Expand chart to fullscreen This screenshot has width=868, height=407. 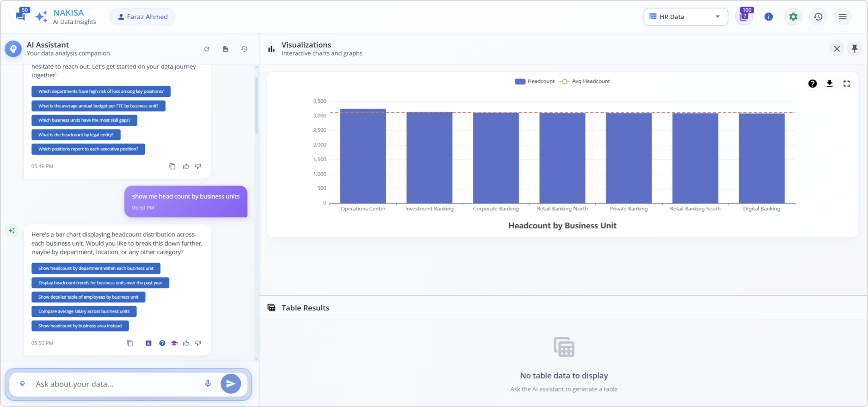pos(846,84)
